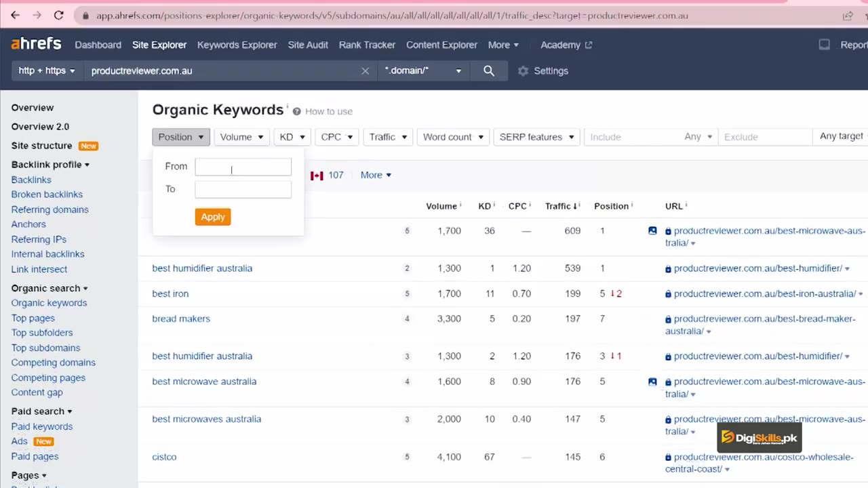Click the browser back arrow
This screenshot has height=488, width=868.
click(x=15, y=15)
